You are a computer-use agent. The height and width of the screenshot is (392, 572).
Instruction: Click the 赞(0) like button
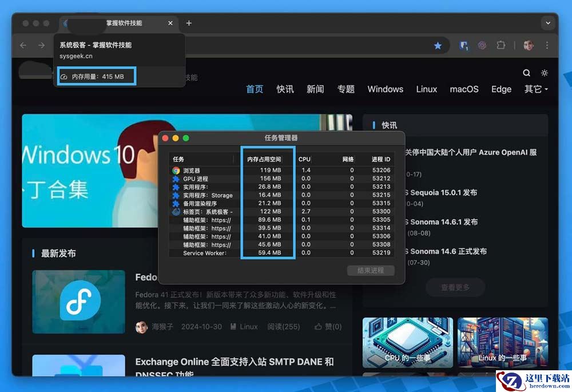pos(328,327)
